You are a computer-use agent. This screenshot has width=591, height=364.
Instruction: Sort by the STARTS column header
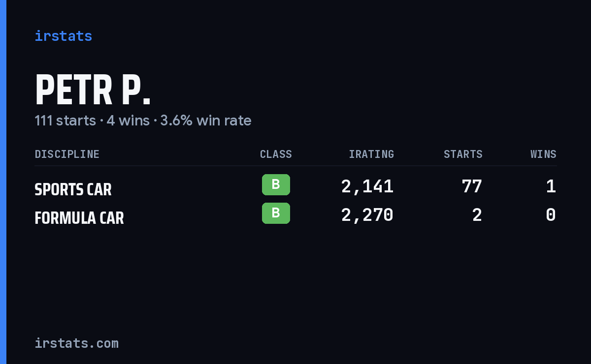coord(463,154)
